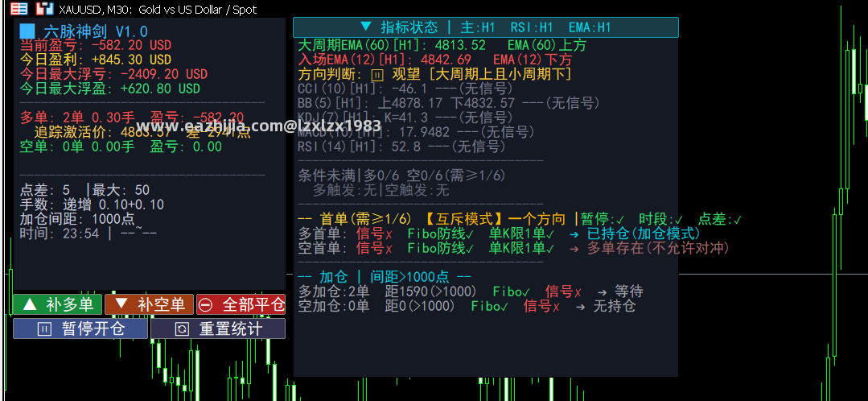
Task: Click the 首单(需≥1/6) 互斥模式 header line
Action: coord(519,219)
